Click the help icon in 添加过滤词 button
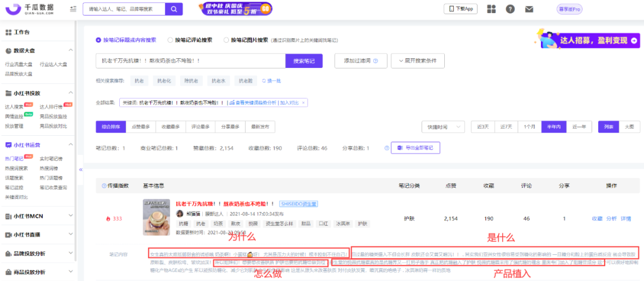Viewport: 644px width, 281px height. [x=375, y=61]
